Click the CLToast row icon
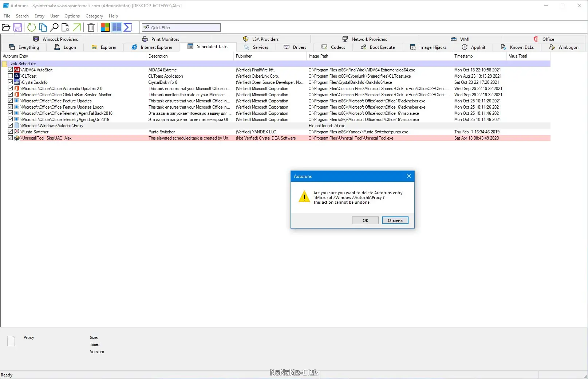Image resolution: width=588 pixels, height=379 pixels. [17, 76]
